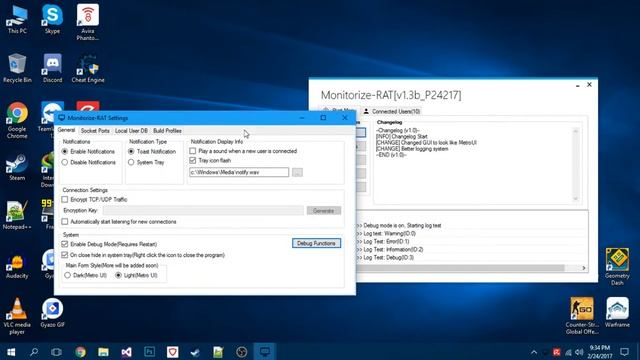The image size is (640, 360).
Task: Click the Debug Functions button
Action: (x=316, y=243)
